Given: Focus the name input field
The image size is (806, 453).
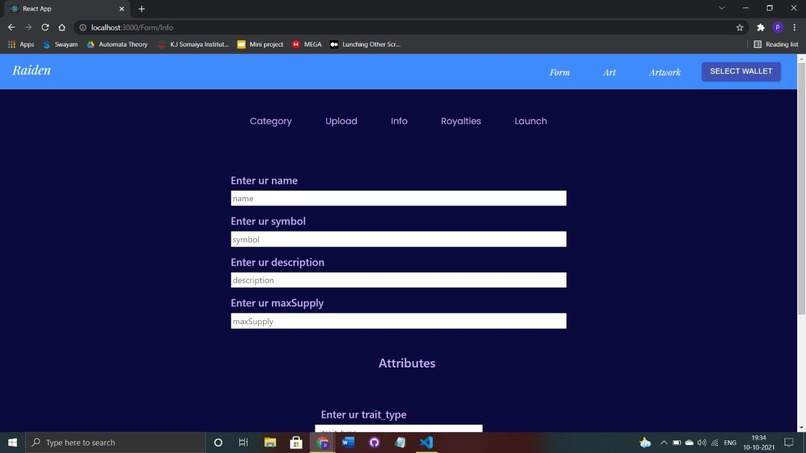Looking at the screenshot, I should click(398, 198).
